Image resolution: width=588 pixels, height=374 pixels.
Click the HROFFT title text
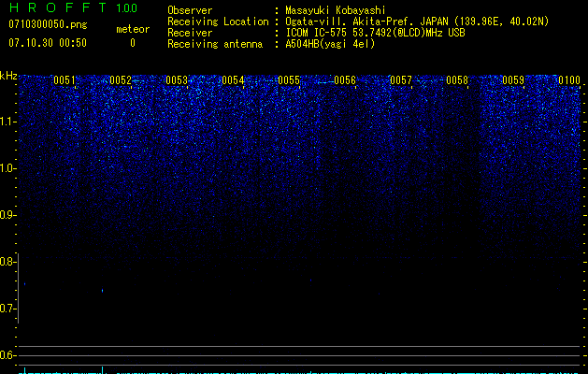point(58,7)
